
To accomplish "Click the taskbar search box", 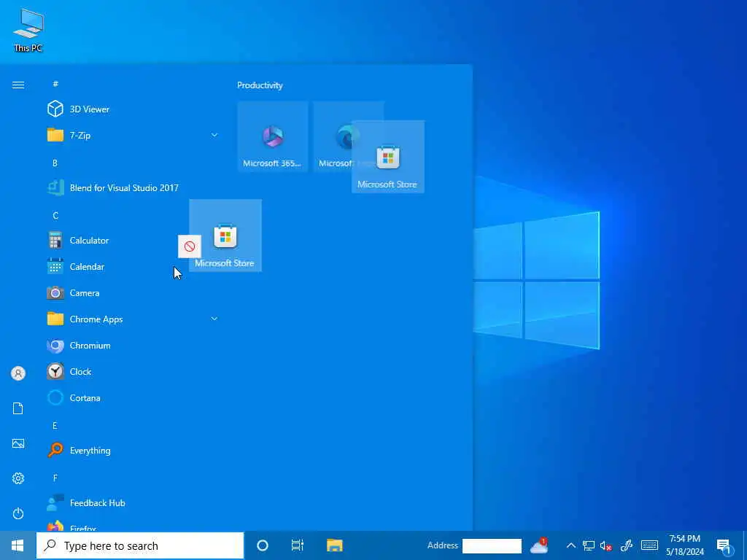I will 140,545.
